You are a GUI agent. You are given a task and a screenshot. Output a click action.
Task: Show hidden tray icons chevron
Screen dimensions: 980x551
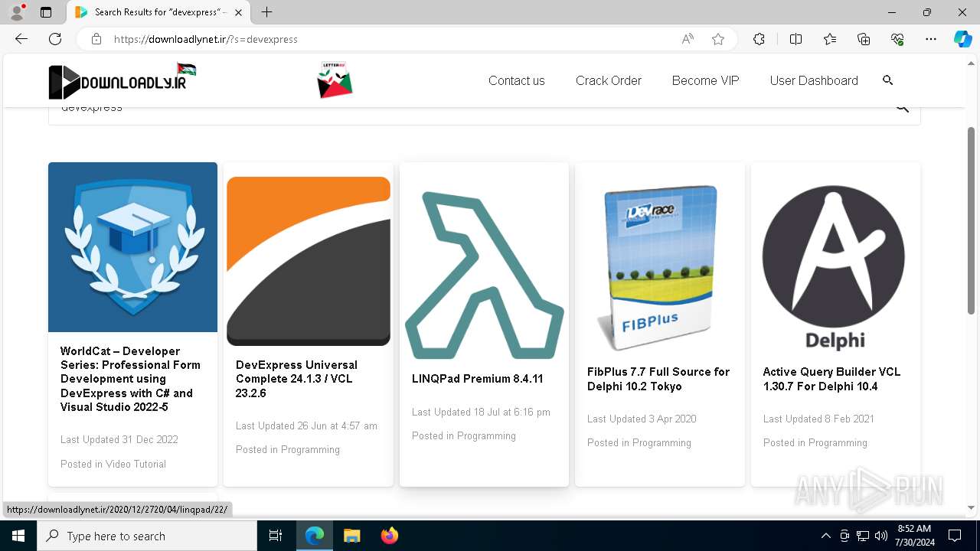tap(825, 536)
